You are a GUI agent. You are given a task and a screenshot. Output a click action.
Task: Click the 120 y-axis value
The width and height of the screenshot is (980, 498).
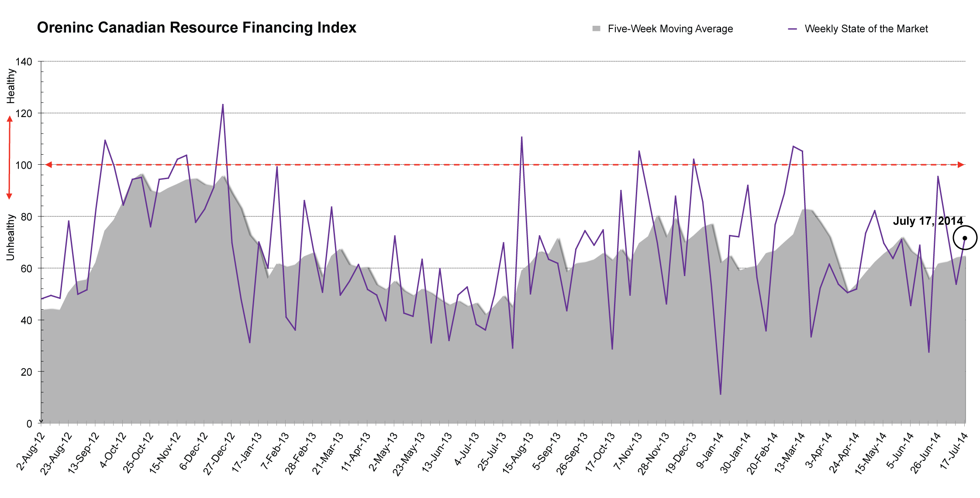pyautogui.click(x=24, y=114)
